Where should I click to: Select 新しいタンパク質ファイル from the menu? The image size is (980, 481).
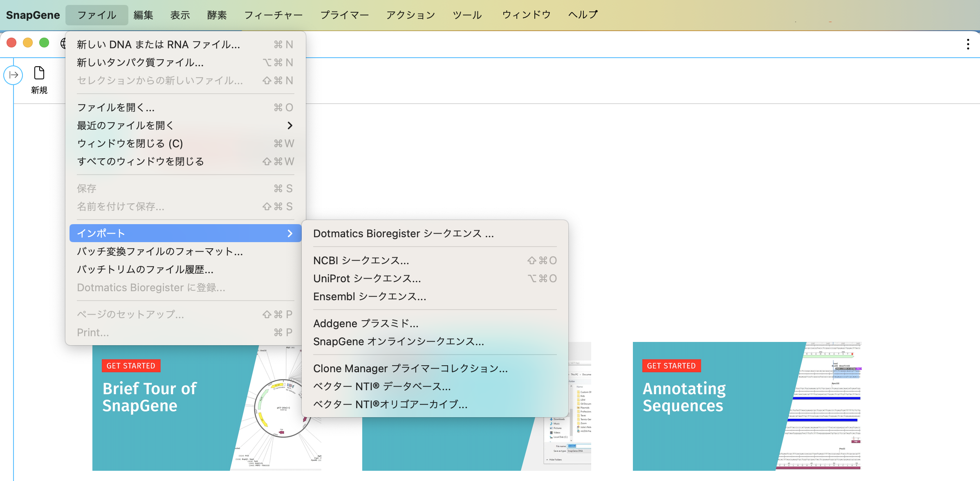tap(140, 63)
